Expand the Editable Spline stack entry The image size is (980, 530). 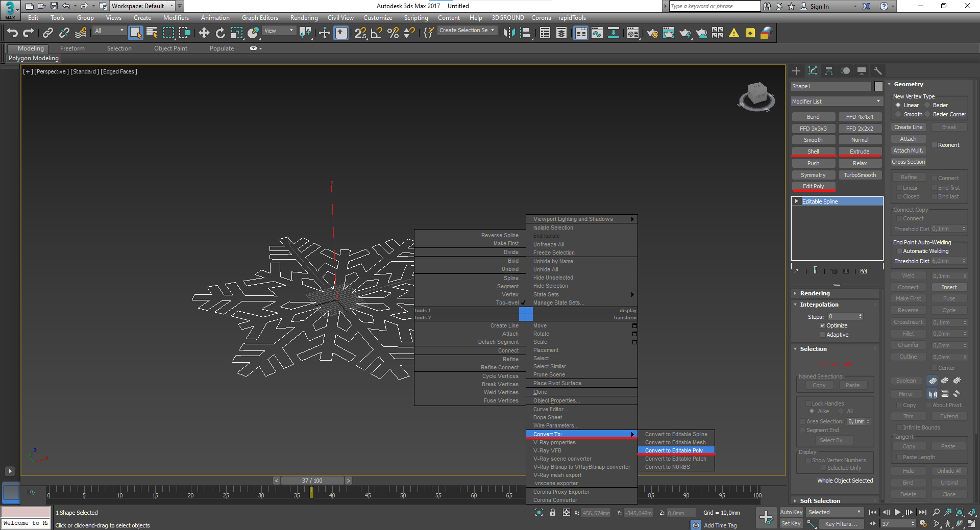click(x=797, y=201)
